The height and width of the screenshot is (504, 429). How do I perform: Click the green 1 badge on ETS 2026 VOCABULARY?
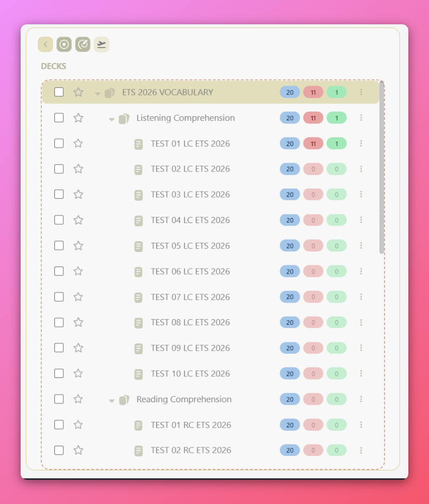tap(336, 92)
